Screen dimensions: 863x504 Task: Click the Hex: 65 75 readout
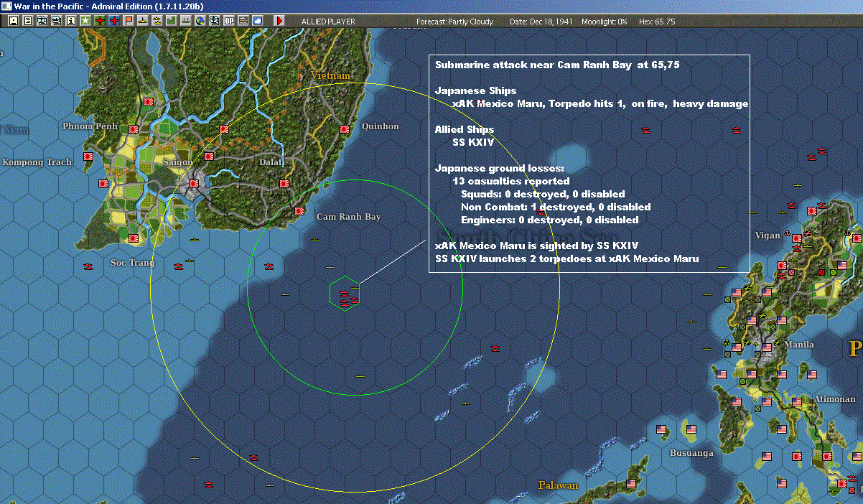point(656,22)
